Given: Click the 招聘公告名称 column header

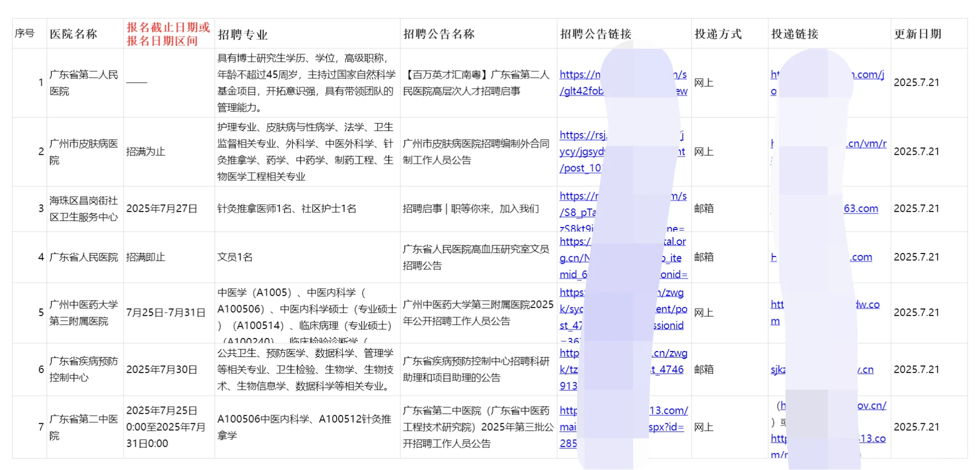Looking at the screenshot, I should click(439, 34).
